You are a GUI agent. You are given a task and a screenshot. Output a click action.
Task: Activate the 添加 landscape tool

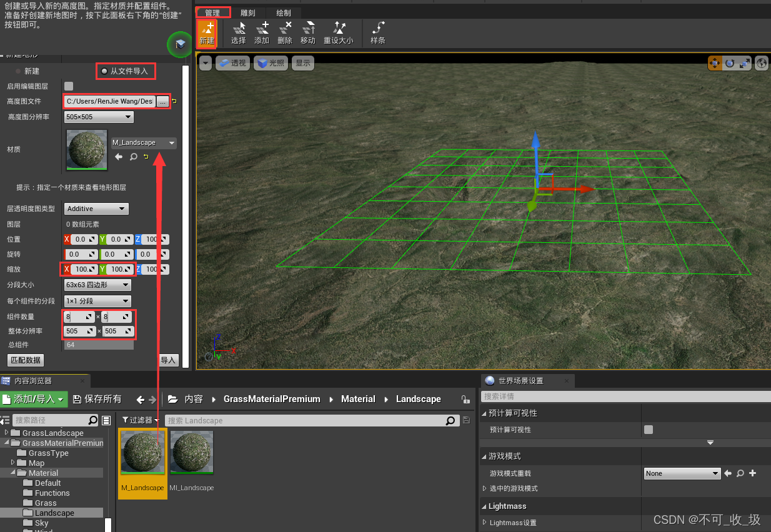(262, 34)
